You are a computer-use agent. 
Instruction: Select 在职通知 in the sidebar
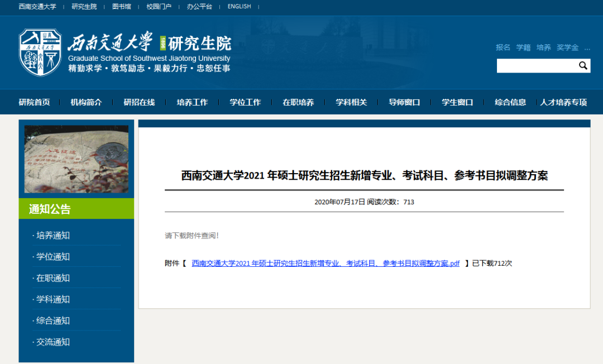[x=52, y=278]
